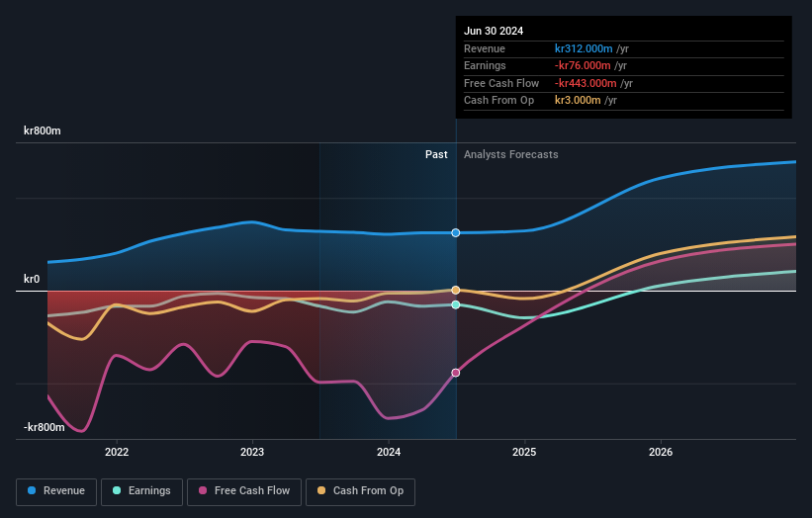Click the Free Cash Flow row label in tooltip
Screen dimensions: 812x518
501,83
